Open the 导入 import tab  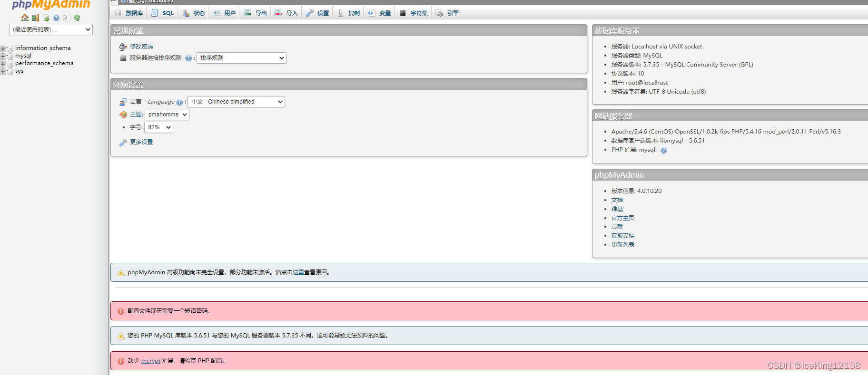(286, 13)
